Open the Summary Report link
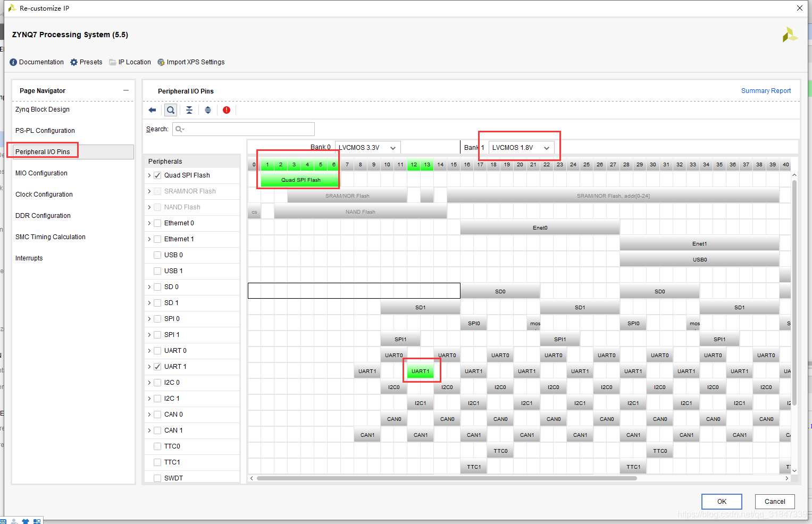 tap(766, 91)
